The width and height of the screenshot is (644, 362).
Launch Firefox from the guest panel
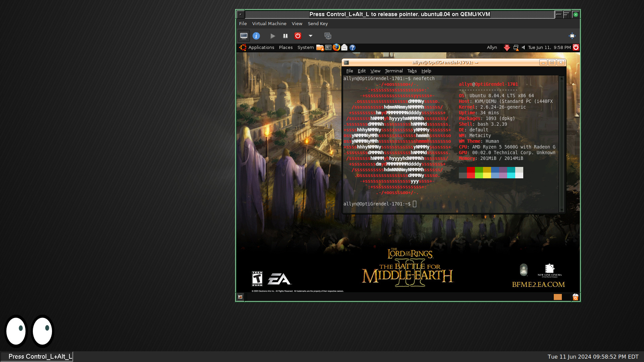pyautogui.click(x=336, y=48)
